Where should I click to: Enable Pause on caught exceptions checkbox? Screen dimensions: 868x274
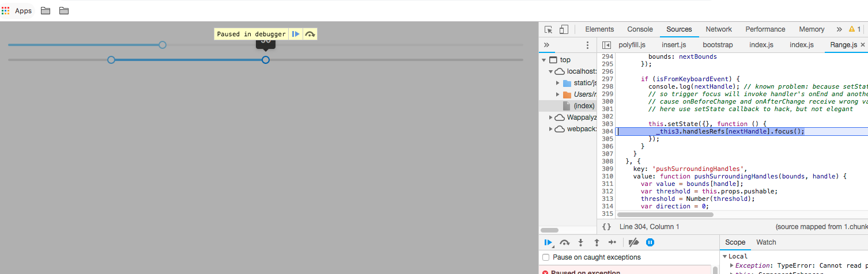coord(546,257)
